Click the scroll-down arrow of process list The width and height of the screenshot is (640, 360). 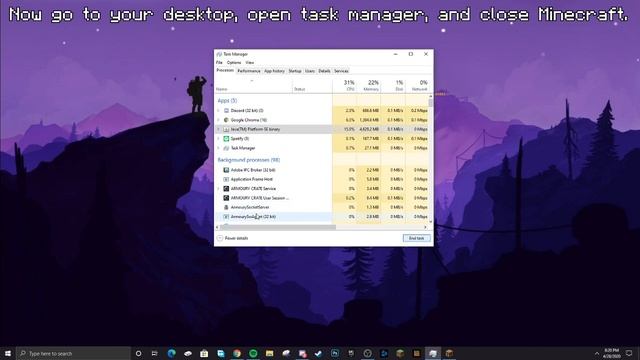point(431,222)
